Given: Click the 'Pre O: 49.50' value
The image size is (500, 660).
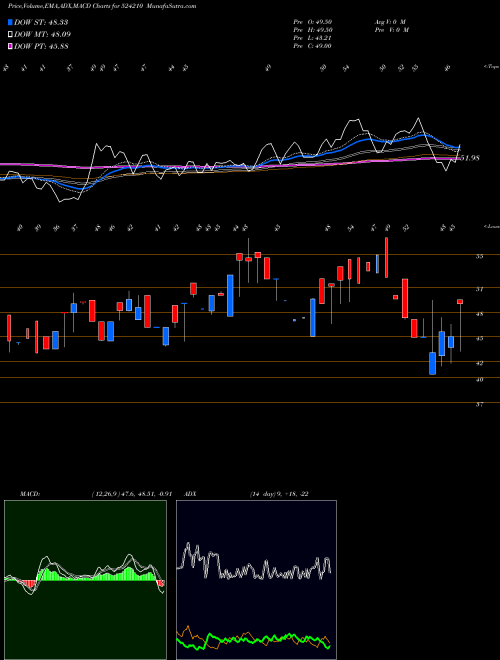Looking at the screenshot, I should click(313, 22).
